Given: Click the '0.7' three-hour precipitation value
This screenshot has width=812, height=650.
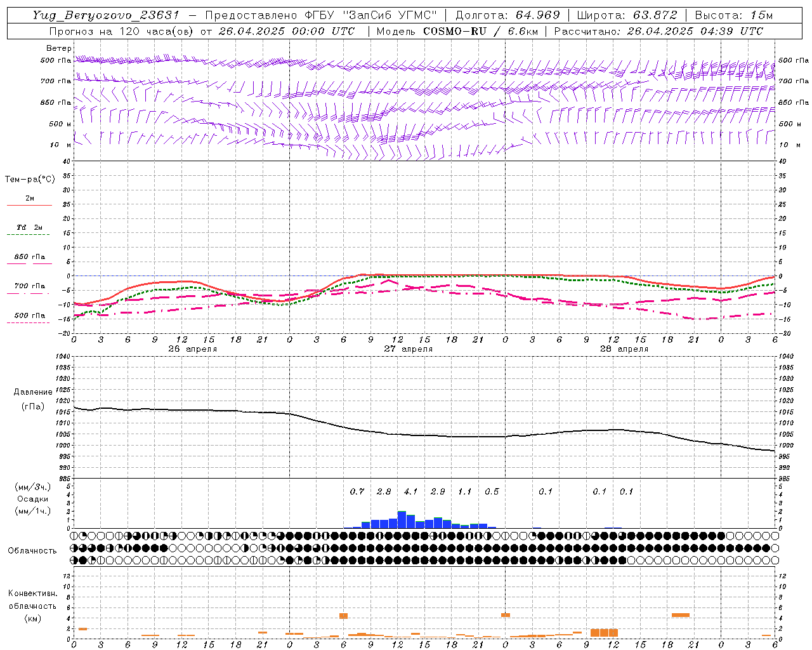Looking at the screenshot, I should [357, 491].
